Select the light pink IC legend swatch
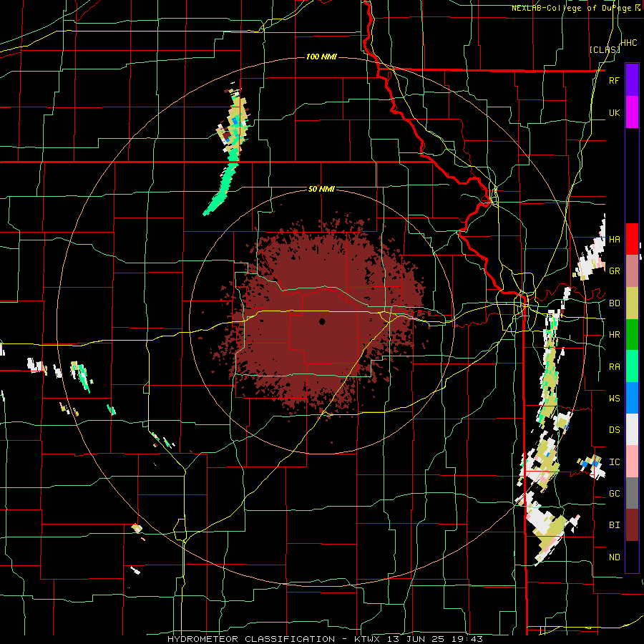The image size is (644, 644). click(x=632, y=462)
